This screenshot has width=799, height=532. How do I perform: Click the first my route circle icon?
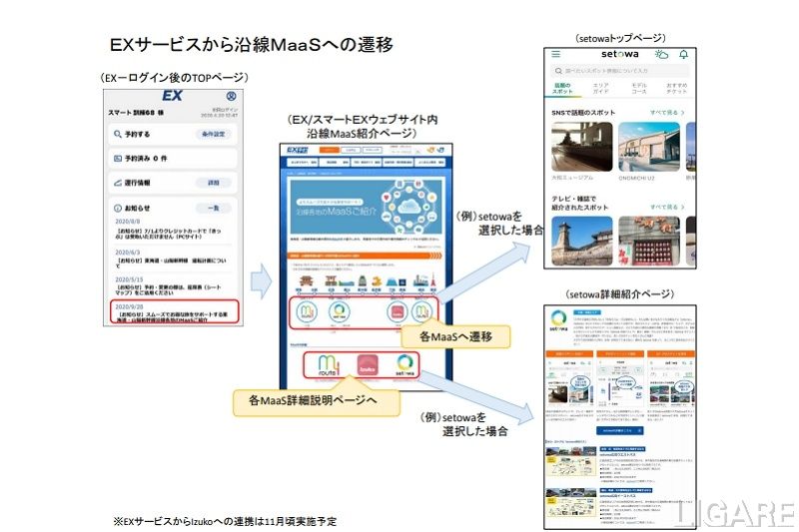307,311
